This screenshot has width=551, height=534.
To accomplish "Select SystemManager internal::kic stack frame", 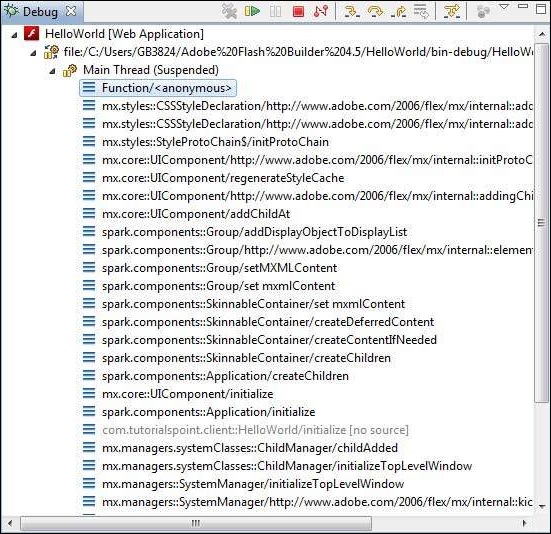I will pos(317,502).
